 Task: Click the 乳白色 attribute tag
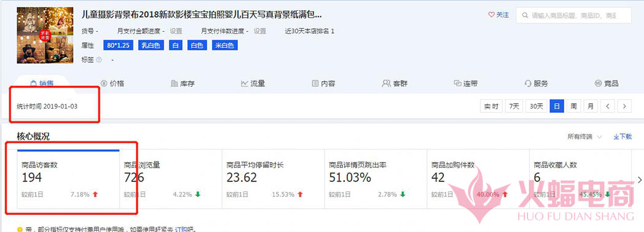coord(151,45)
